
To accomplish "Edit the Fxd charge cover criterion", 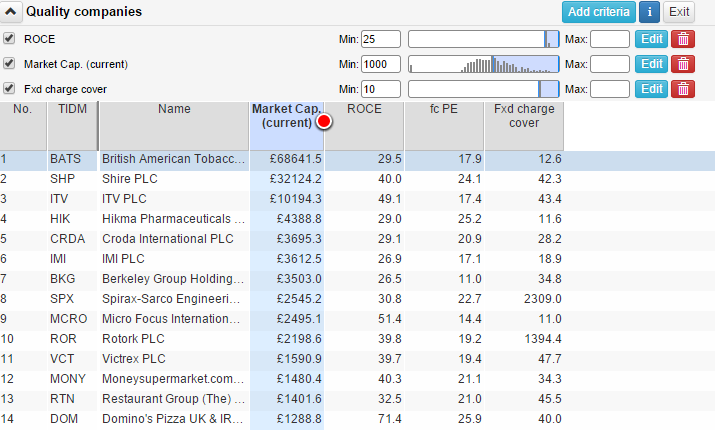I will 651,89.
